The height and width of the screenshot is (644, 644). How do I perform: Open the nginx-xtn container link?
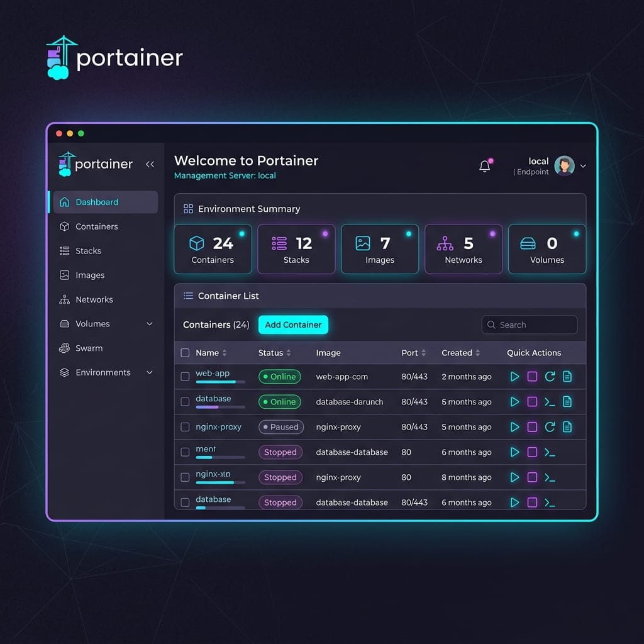[213, 474]
